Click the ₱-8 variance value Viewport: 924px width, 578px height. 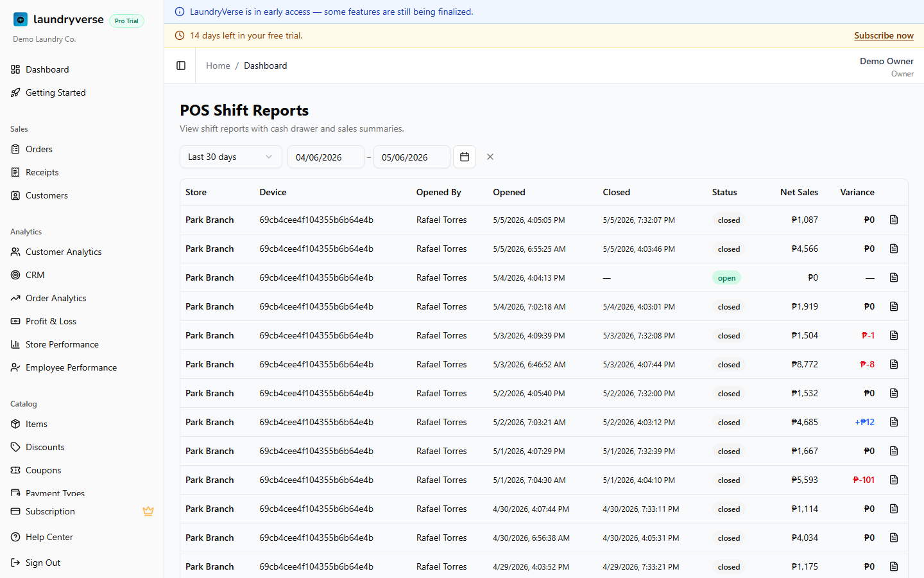pyautogui.click(x=868, y=364)
